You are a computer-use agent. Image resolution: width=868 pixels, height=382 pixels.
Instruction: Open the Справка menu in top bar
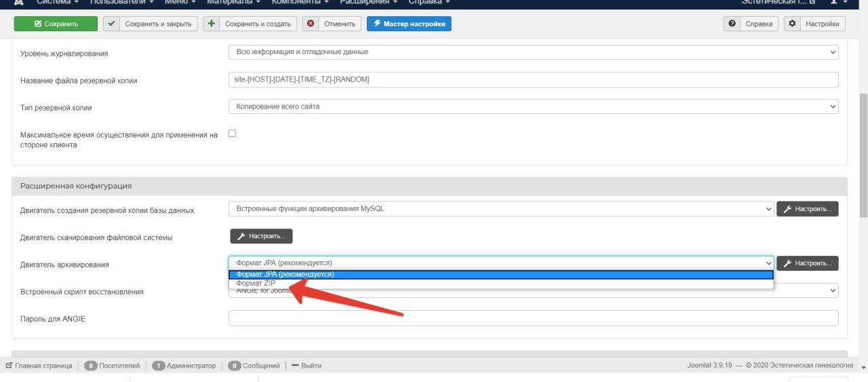[429, 3]
